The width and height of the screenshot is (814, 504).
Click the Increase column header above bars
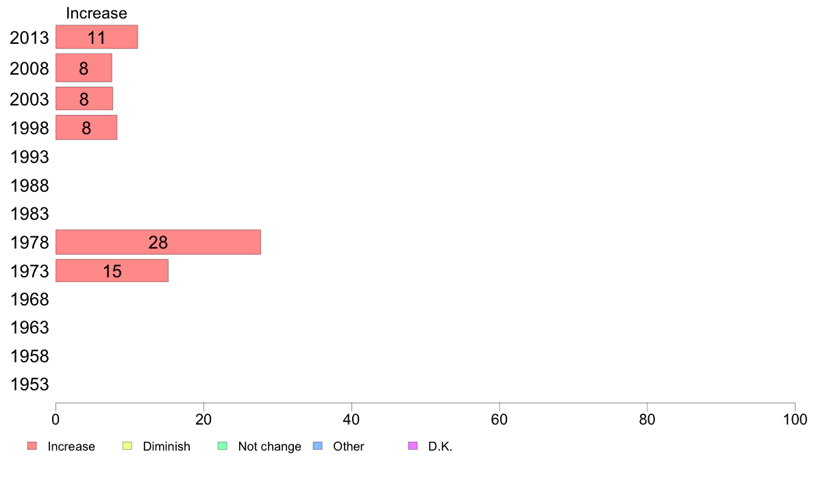coord(97,13)
